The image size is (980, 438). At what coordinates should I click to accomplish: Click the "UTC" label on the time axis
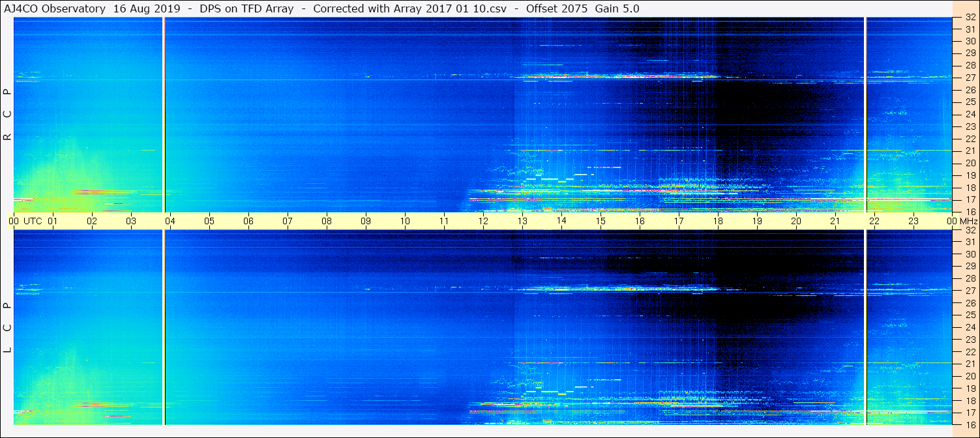[x=33, y=221]
